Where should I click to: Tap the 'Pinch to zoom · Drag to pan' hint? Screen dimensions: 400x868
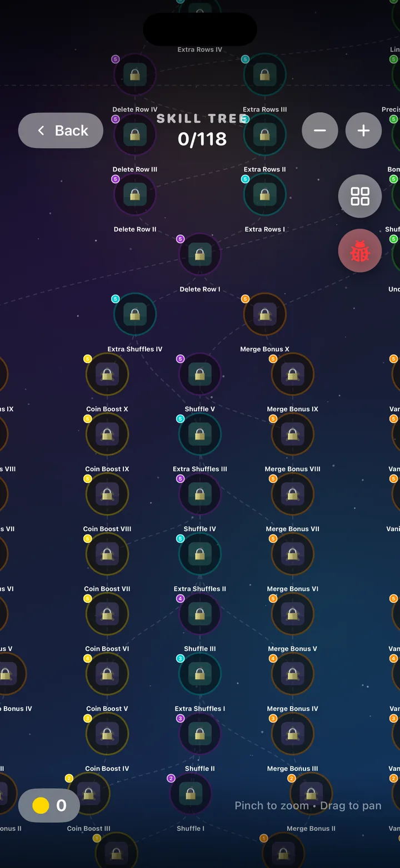tap(308, 806)
